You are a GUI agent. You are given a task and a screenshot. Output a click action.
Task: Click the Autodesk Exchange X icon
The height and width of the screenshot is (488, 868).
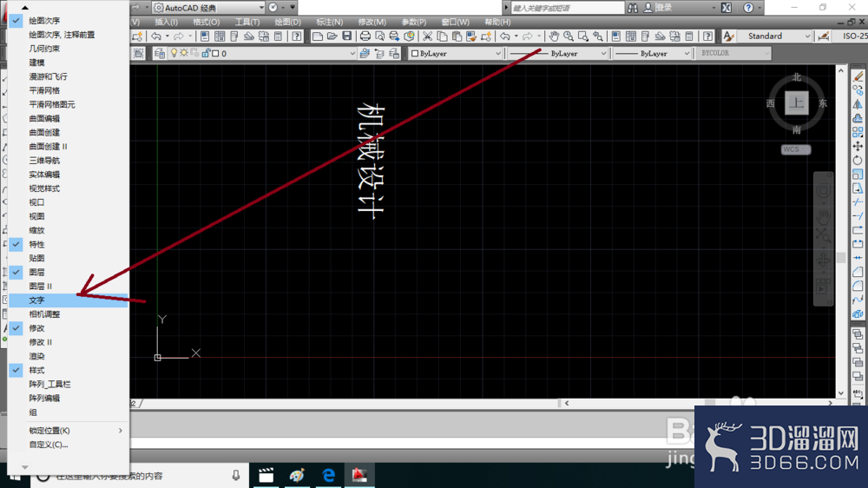[727, 8]
